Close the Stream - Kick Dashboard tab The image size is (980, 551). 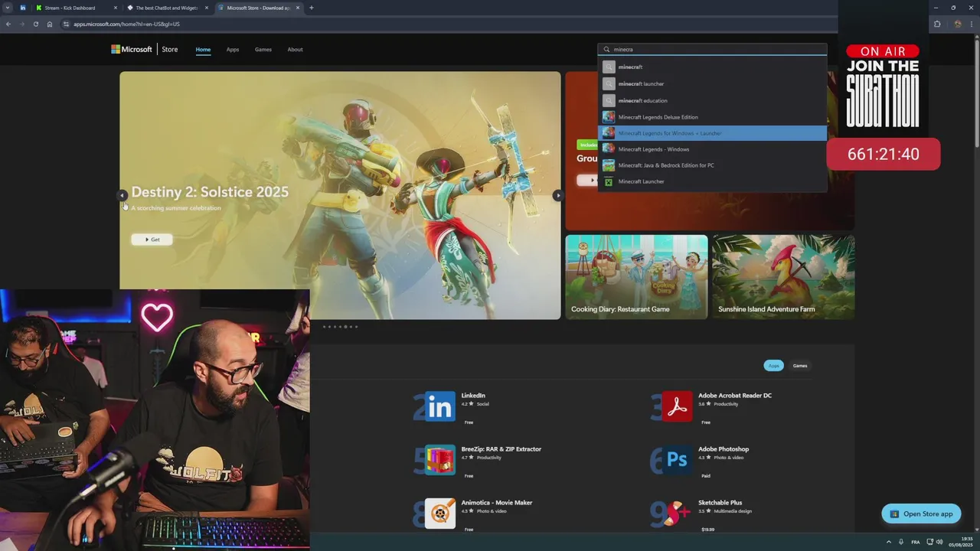click(x=116, y=8)
